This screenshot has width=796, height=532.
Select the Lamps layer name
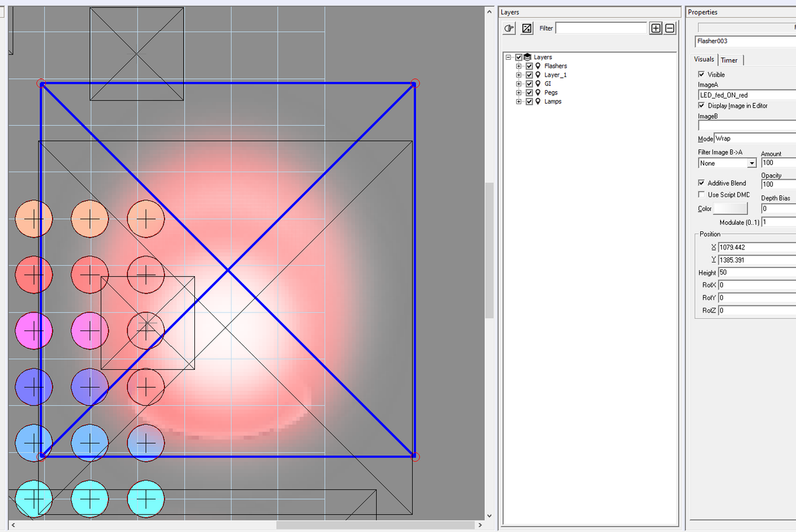(x=553, y=102)
